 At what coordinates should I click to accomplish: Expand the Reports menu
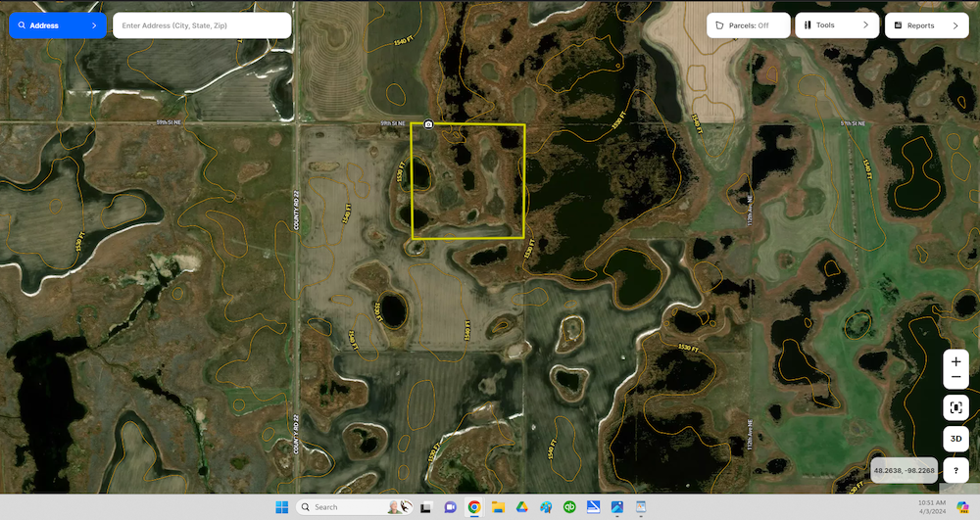click(926, 25)
